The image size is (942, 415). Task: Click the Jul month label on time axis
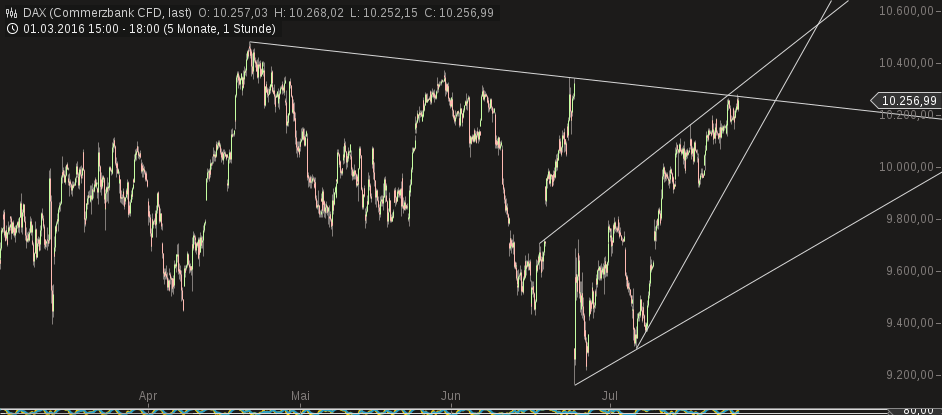point(610,396)
